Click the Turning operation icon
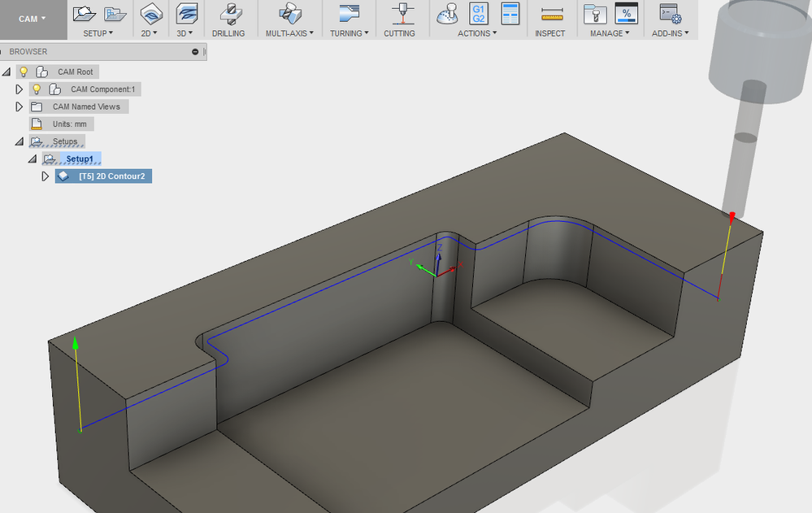The image size is (812, 513). click(x=350, y=14)
